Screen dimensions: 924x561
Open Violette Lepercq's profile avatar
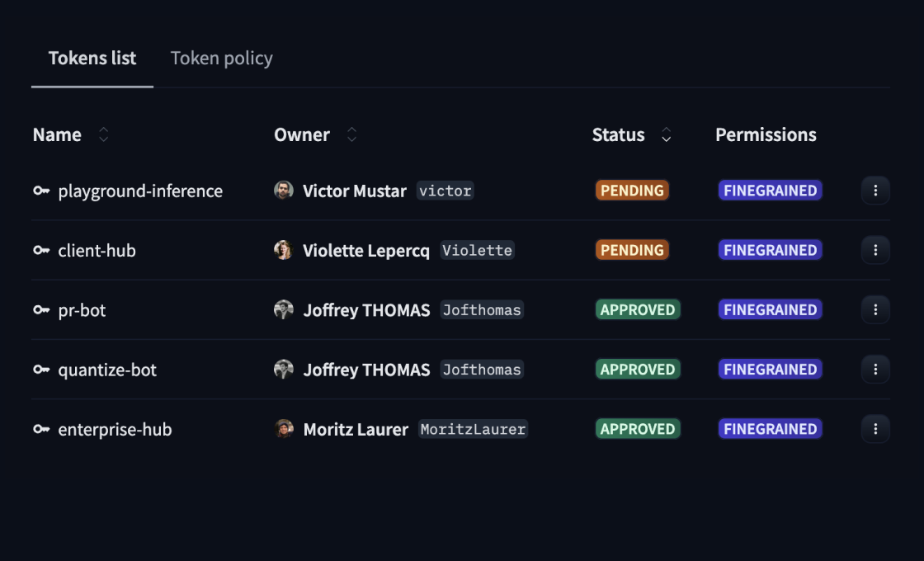click(285, 250)
